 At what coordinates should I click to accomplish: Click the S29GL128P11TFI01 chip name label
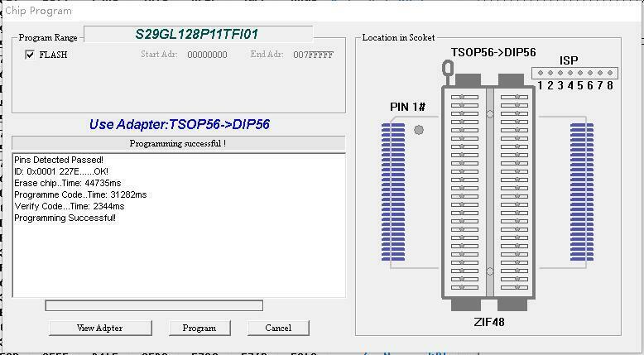(197, 34)
